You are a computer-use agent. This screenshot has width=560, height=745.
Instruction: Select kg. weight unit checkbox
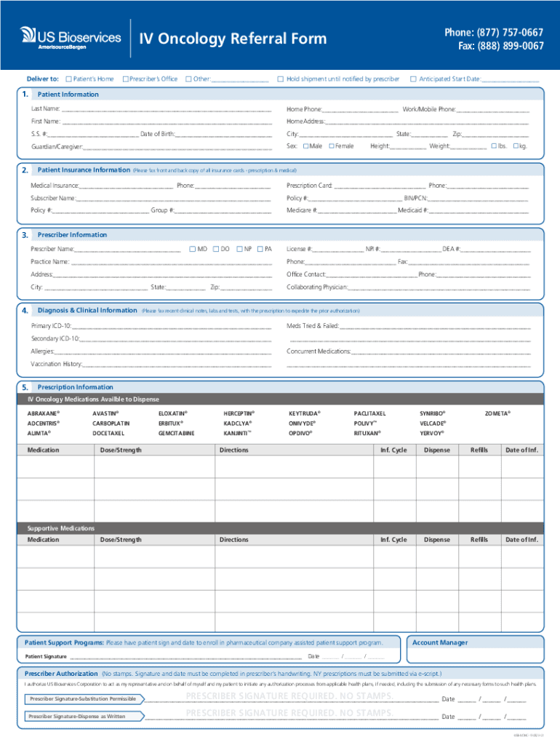[x=516, y=146]
